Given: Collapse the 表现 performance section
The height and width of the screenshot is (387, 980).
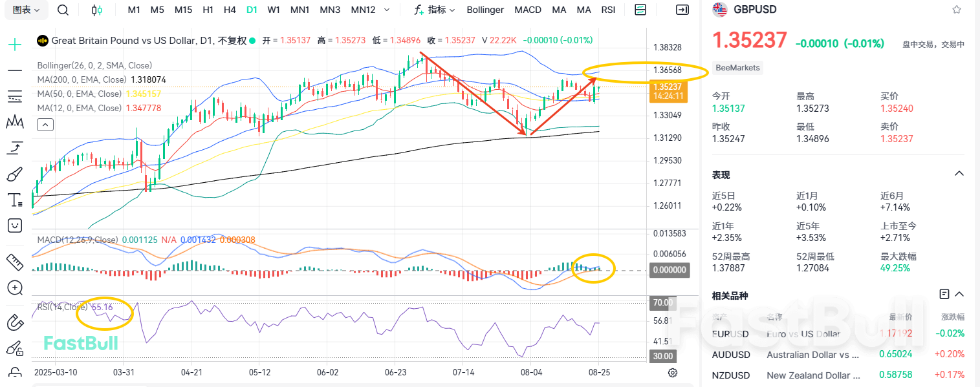Looking at the screenshot, I should click(x=959, y=173).
